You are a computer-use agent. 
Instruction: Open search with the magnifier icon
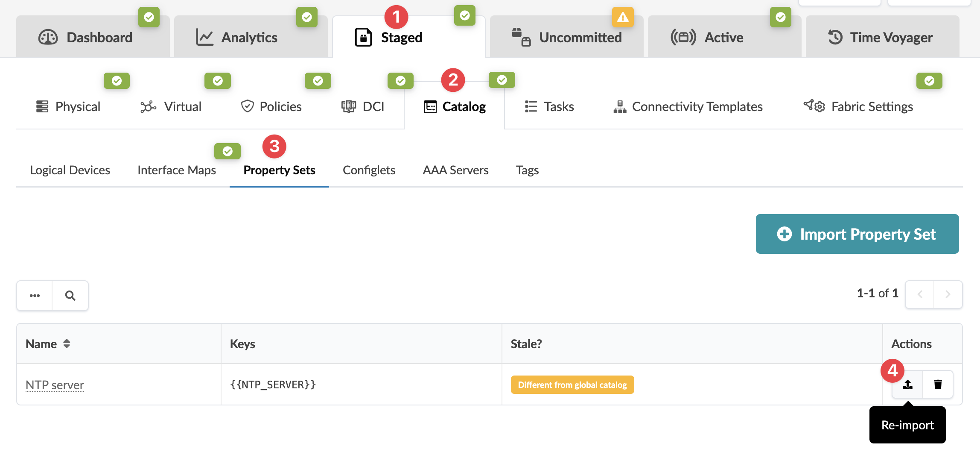pyautogui.click(x=70, y=296)
